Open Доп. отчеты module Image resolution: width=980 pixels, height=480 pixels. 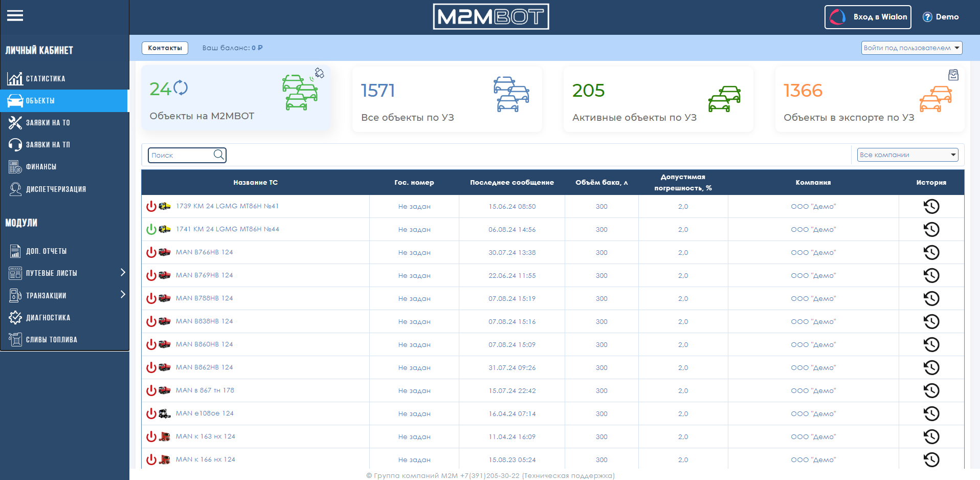[x=64, y=251]
